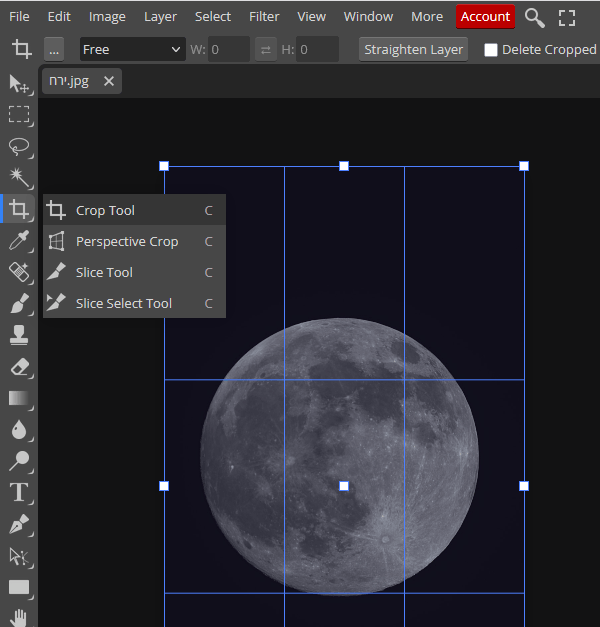Choose Crop Tool from flyout menu
Image resolution: width=600 pixels, height=627 pixels.
134,210
